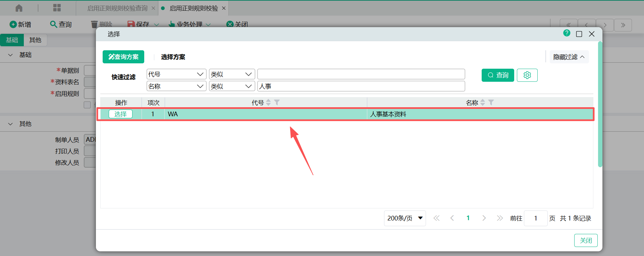This screenshot has width=644, height=256.
Task: Click 选择 button in the WA row
Action: [x=120, y=114]
